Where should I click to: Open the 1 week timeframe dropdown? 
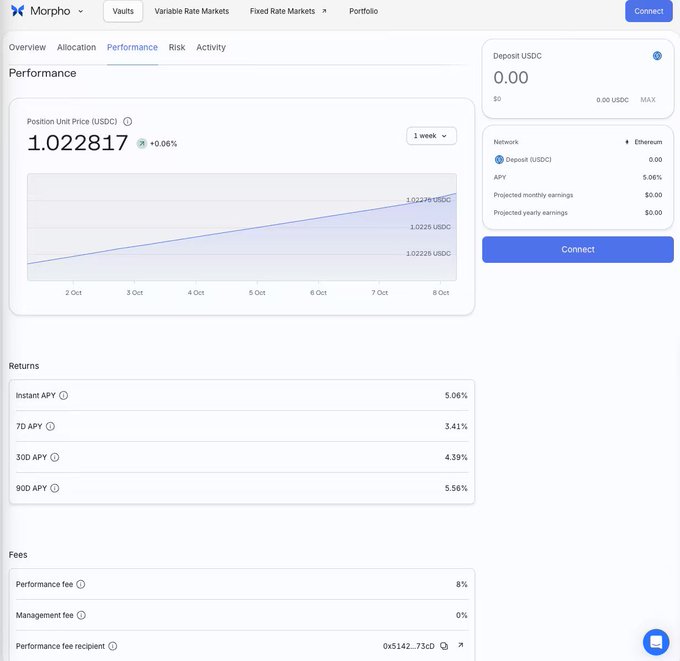[431, 136]
